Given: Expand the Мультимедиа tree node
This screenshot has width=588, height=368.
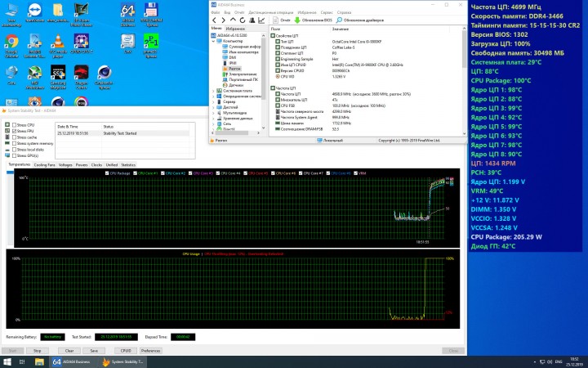Looking at the screenshot, I should [x=213, y=113].
